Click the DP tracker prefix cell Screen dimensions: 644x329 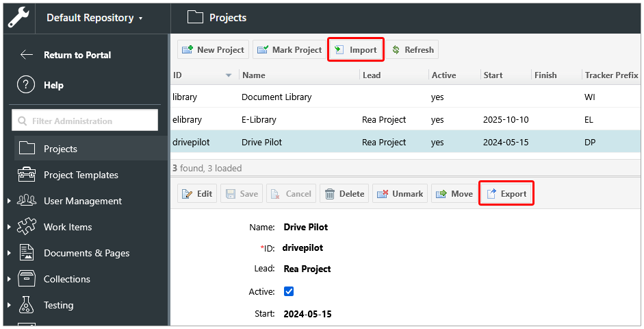(590, 143)
